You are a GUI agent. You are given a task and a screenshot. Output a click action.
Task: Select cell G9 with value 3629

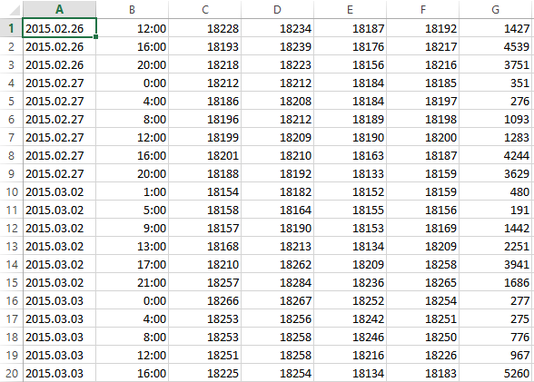[496, 174]
